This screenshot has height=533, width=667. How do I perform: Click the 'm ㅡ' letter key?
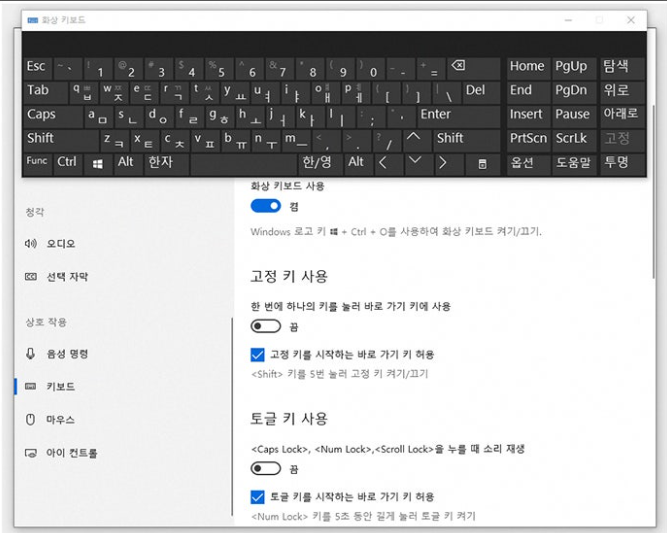(296, 140)
